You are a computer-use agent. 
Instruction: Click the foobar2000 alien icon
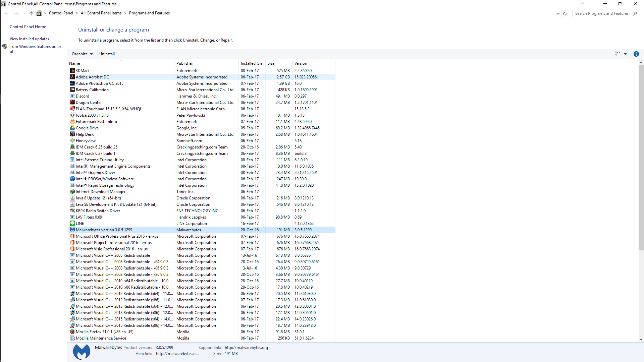click(72, 115)
